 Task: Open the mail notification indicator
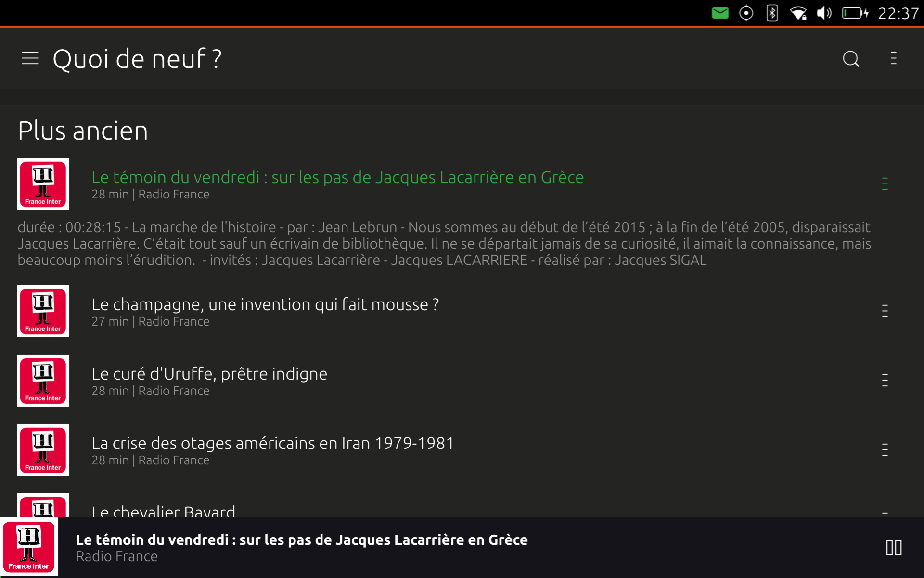pos(720,13)
